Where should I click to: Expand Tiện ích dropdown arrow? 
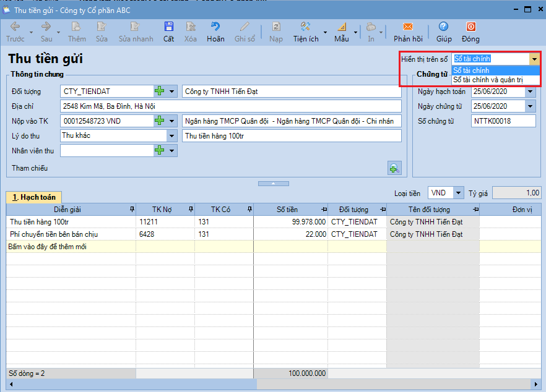coord(325,32)
